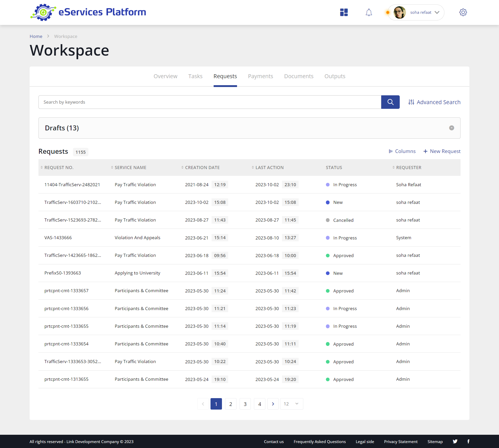This screenshot has height=448, width=499.
Task: Open the Home breadcrumb link
Action: tap(36, 36)
